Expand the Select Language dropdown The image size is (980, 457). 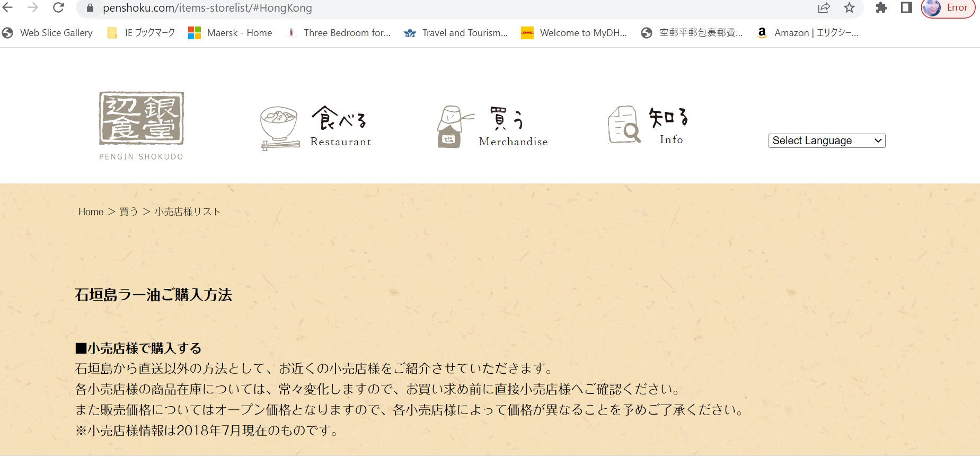(x=827, y=140)
